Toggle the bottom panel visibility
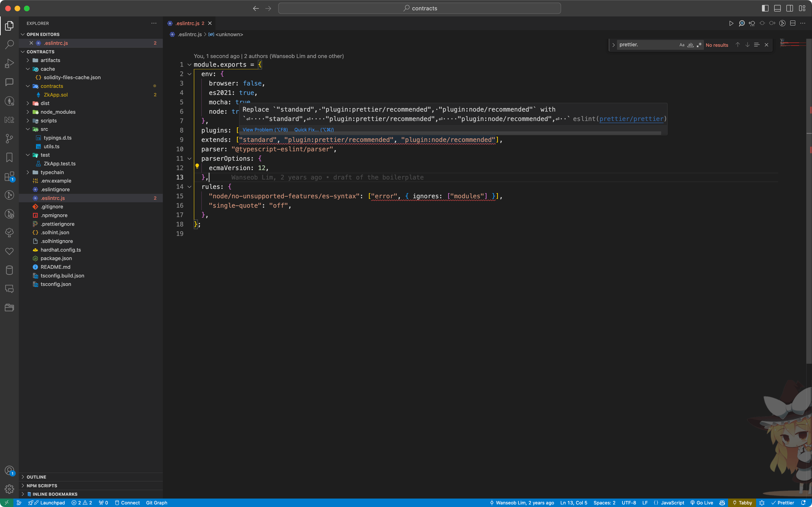The image size is (812, 507). pos(777,8)
